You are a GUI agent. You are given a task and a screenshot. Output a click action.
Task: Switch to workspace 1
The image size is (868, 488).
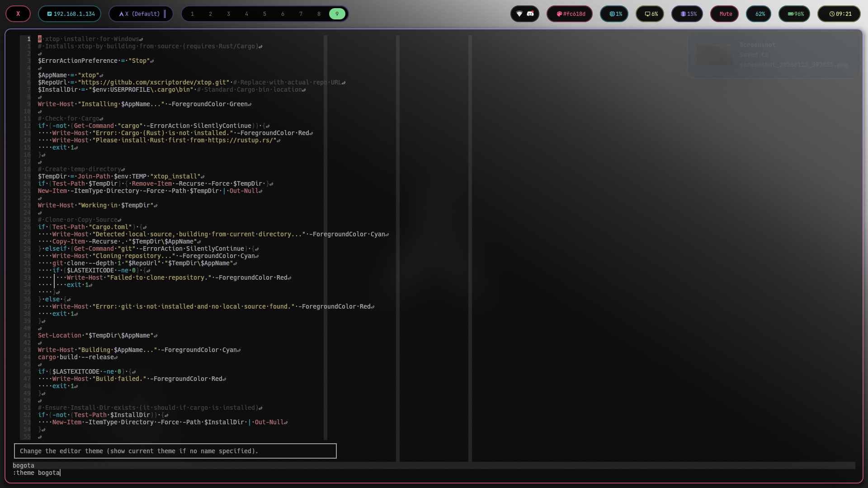pyautogui.click(x=193, y=14)
